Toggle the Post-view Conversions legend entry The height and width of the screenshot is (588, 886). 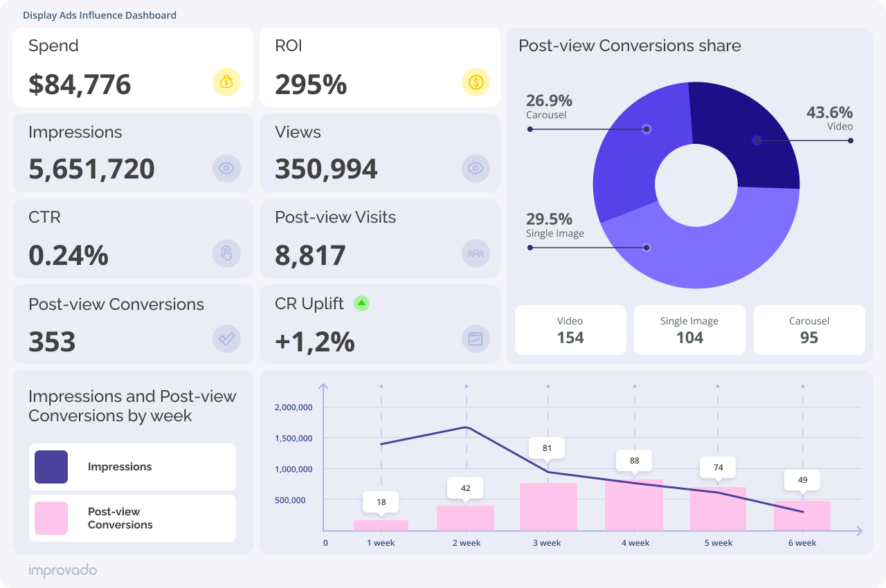tap(132, 518)
